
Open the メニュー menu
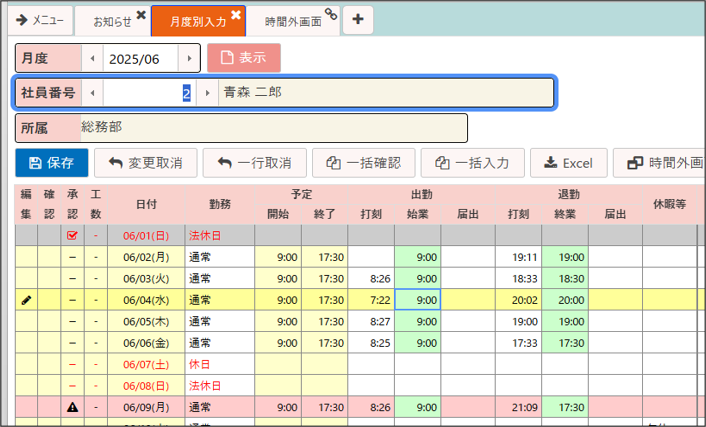pyautogui.click(x=41, y=20)
